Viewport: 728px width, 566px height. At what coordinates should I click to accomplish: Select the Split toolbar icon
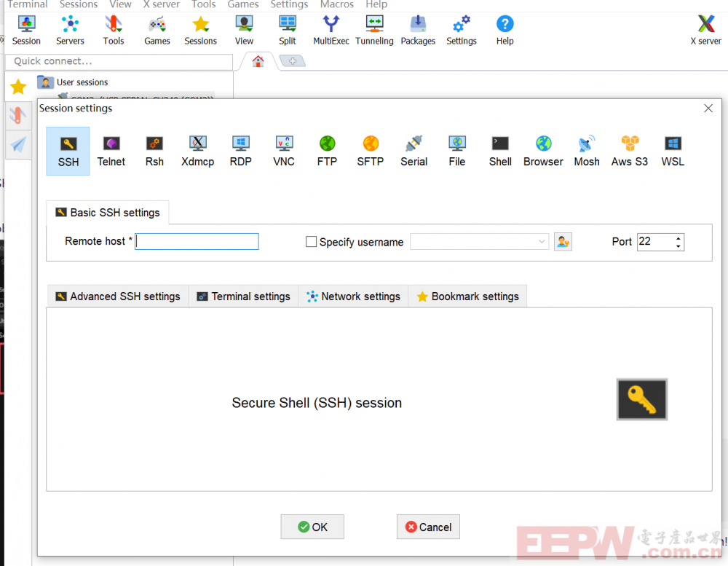287,30
